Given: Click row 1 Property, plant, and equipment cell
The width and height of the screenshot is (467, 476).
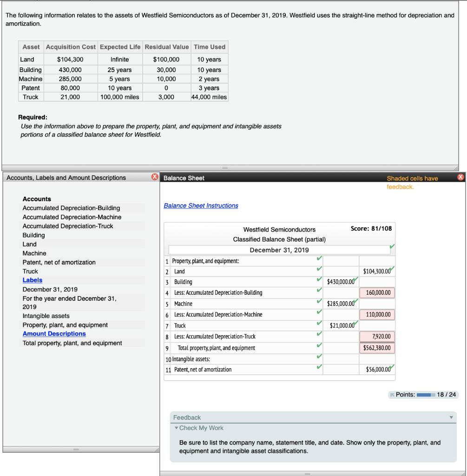Looking at the screenshot, I should click(247, 261).
